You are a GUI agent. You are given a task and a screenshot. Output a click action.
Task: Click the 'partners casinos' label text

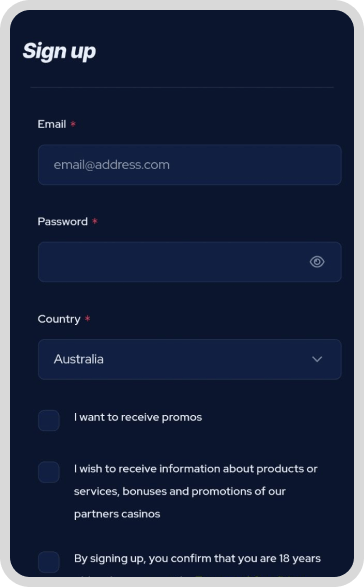coord(117,514)
